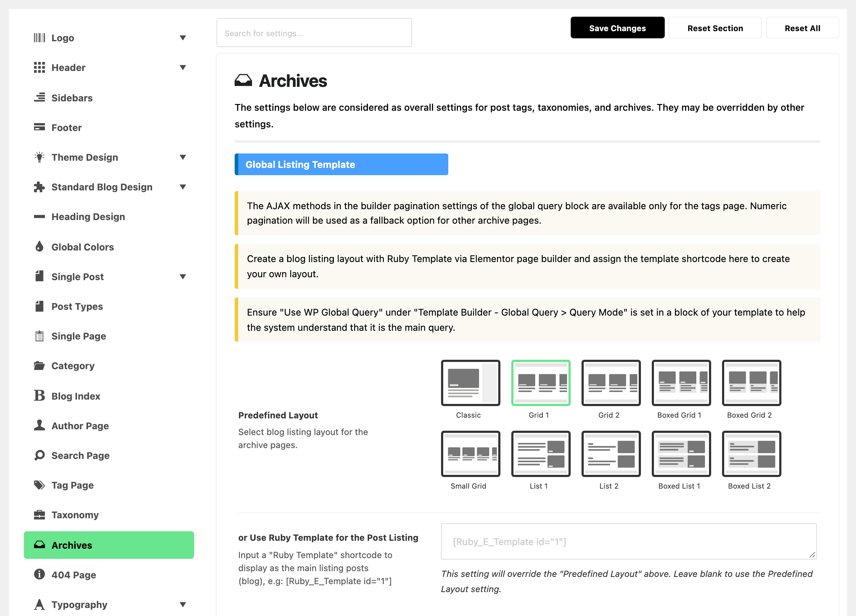The height and width of the screenshot is (616, 856).
Task: Click the 404 Page info icon
Action: [39, 574]
